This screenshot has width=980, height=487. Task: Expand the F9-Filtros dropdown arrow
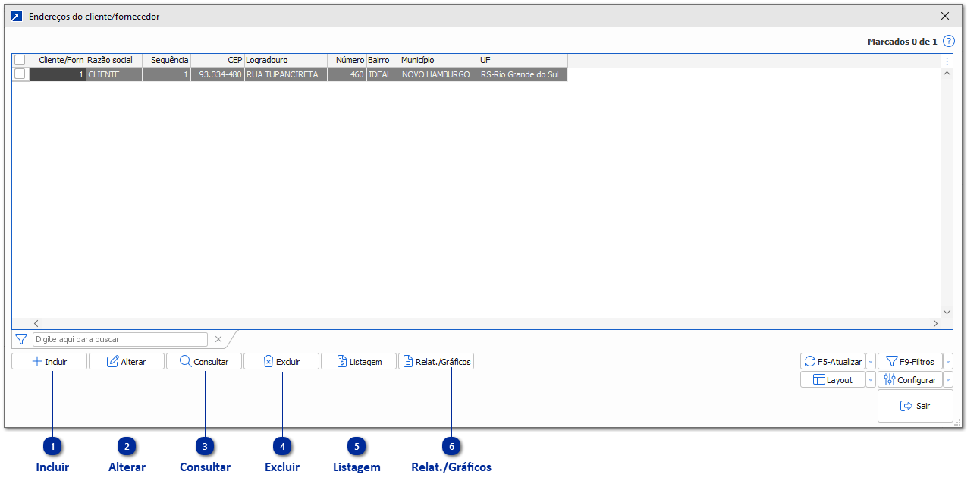(948, 362)
